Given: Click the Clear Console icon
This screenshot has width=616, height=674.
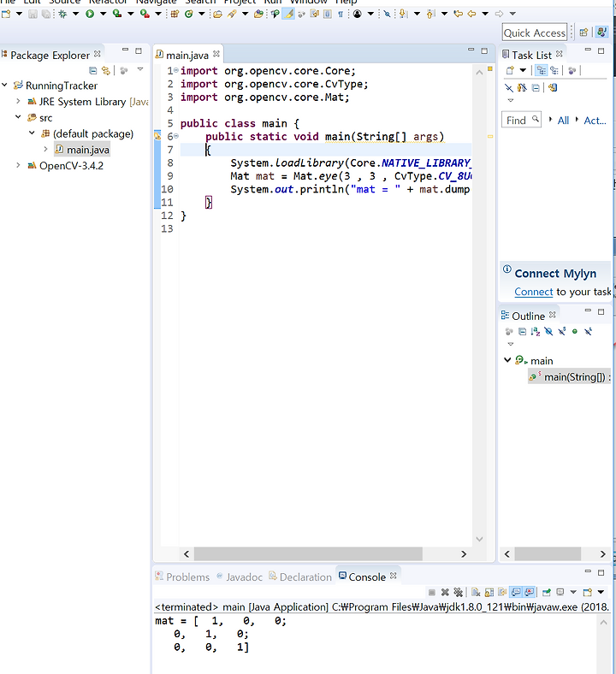Looking at the screenshot, I should pos(476,593).
